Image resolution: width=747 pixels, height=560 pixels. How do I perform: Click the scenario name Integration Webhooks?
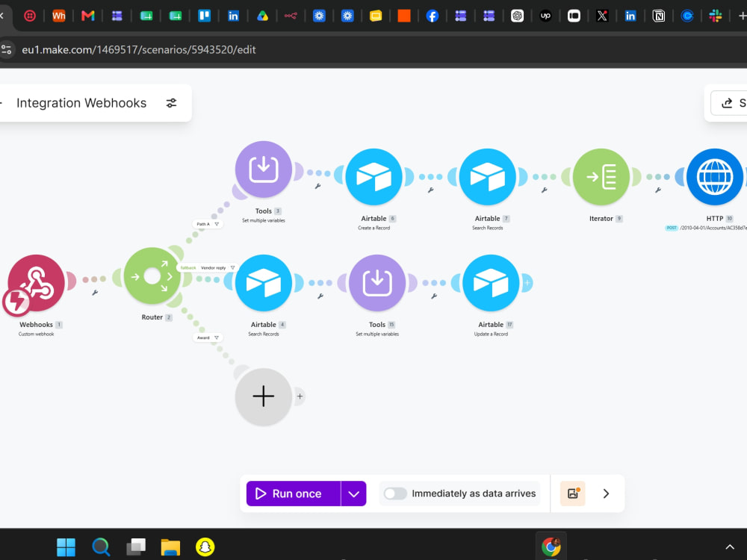[x=81, y=103]
